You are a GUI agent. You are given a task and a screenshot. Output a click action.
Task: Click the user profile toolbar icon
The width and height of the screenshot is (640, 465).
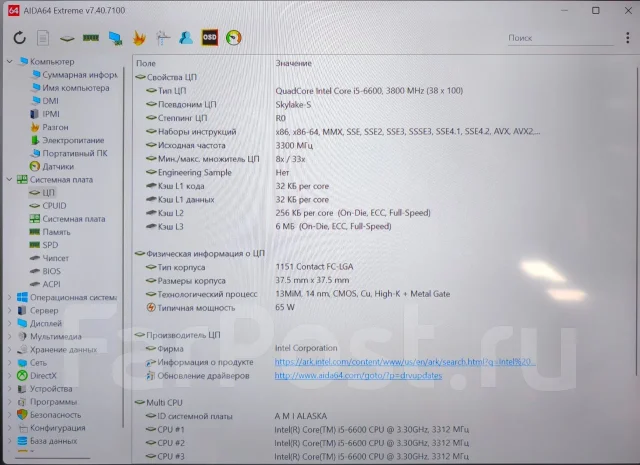click(186, 38)
